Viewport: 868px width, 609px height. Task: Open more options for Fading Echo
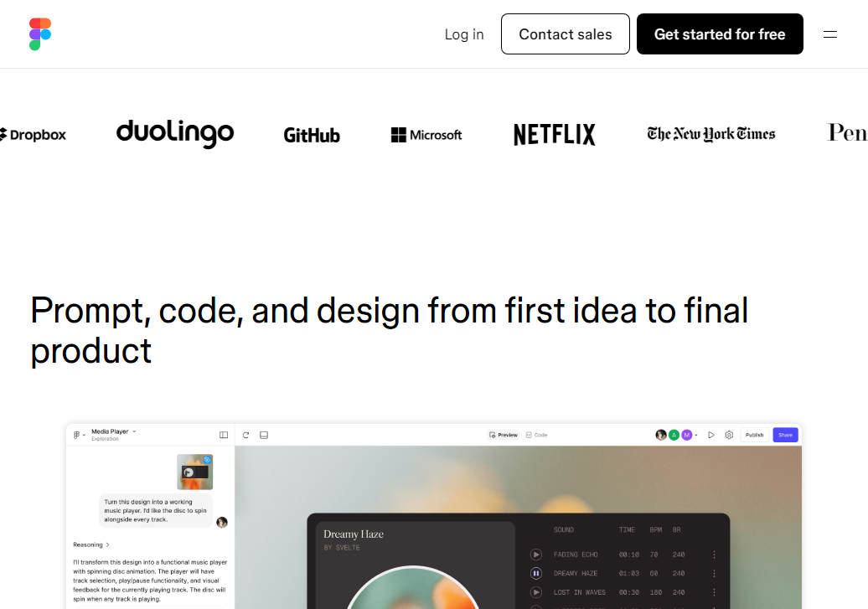click(714, 555)
